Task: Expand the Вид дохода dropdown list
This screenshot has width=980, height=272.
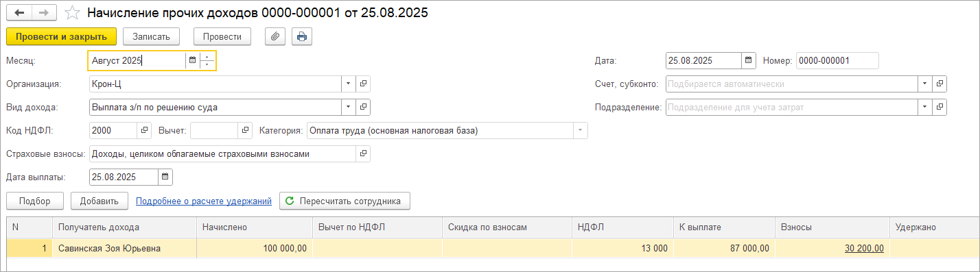Action: coord(348,107)
